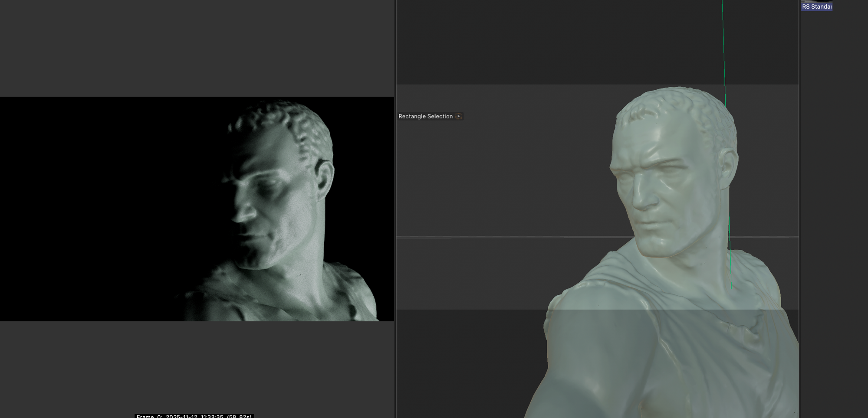Click the empty gray area above the render
The image size is (868, 418).
[x=195, y=48]
